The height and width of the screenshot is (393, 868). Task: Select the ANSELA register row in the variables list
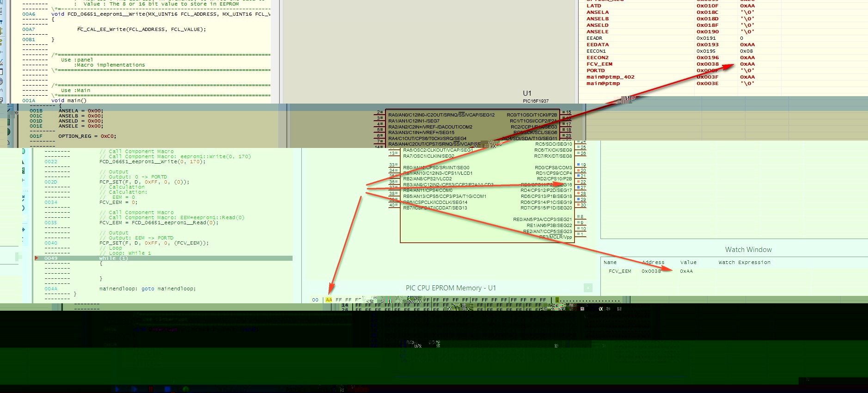[x=723, y=12]
